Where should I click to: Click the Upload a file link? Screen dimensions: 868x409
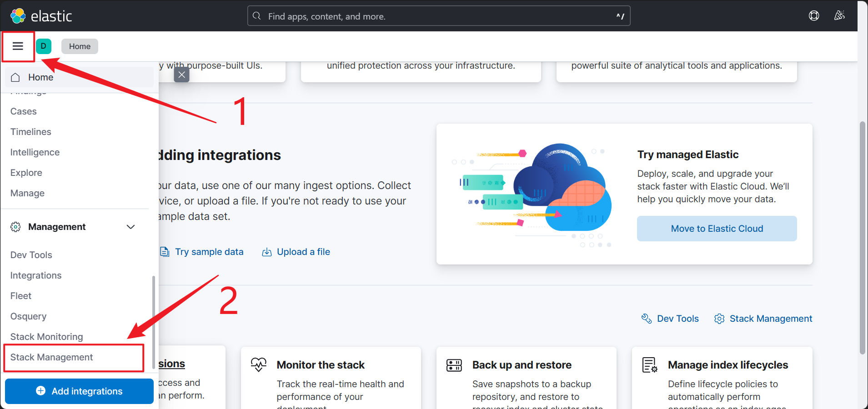click(x=303, y=252)
